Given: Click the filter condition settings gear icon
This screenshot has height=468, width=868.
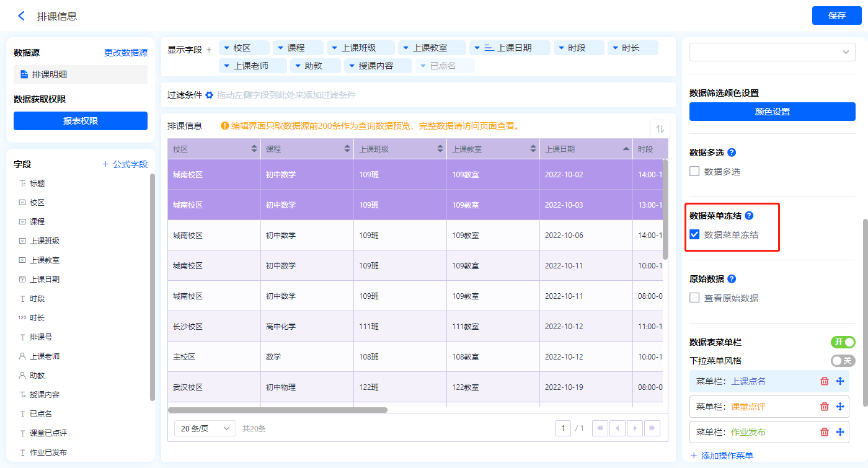Looking at the screenshot, I should pos(210,95).
